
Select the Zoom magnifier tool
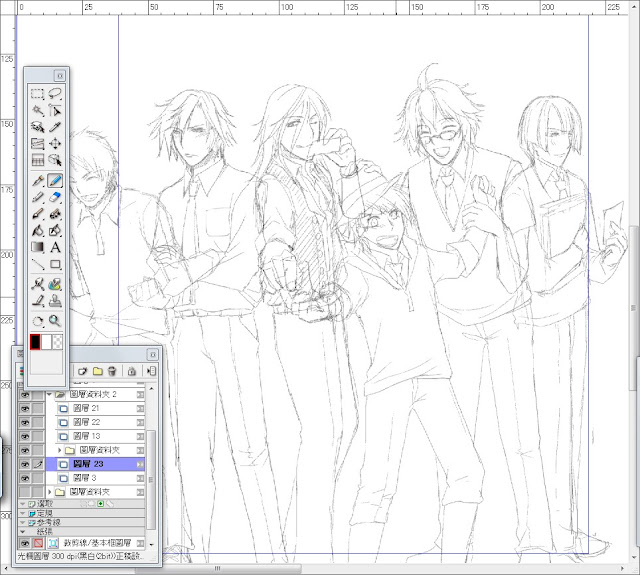click(x=55, y=321)
